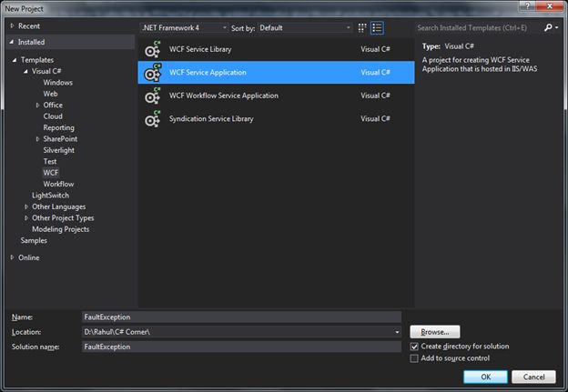Image resolution: width=568 pixels, height=392 pixels.
Task: Select the Modeling Projects category
Action: point(60,229)
